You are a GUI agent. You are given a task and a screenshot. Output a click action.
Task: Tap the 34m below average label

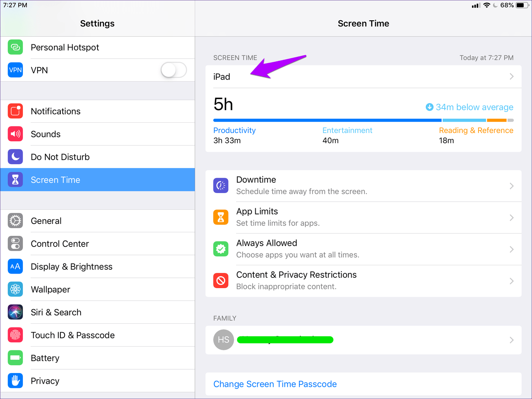[x=474, y=107]
